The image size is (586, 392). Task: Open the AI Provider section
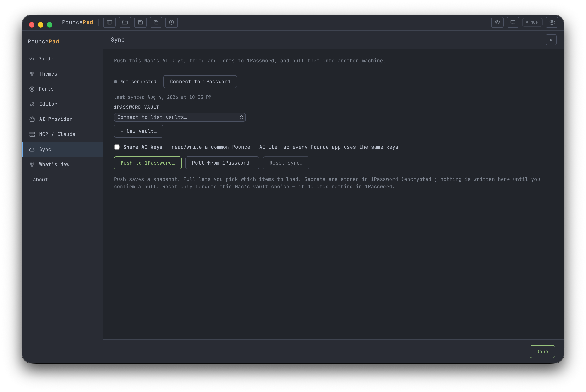point(63,119)
